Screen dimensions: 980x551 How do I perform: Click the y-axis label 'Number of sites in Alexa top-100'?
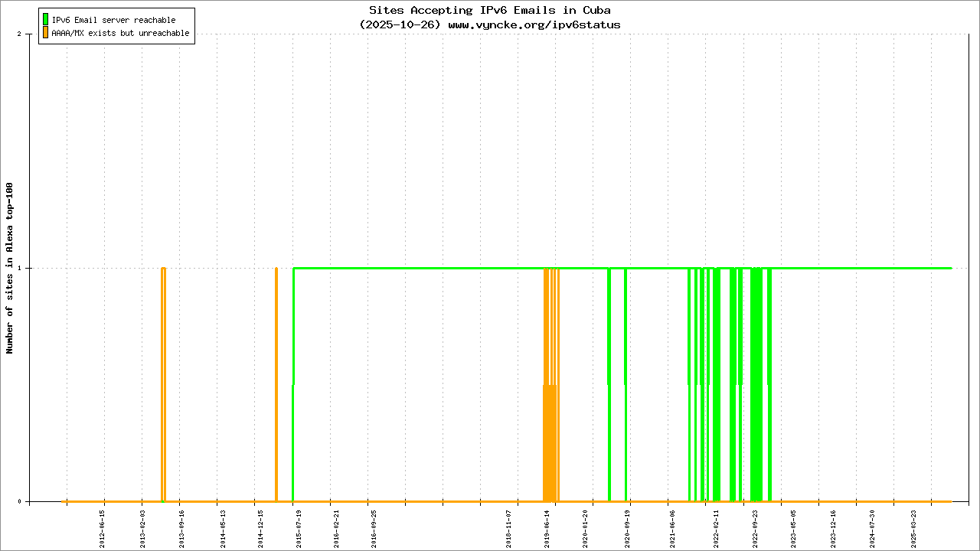point(10,268)
